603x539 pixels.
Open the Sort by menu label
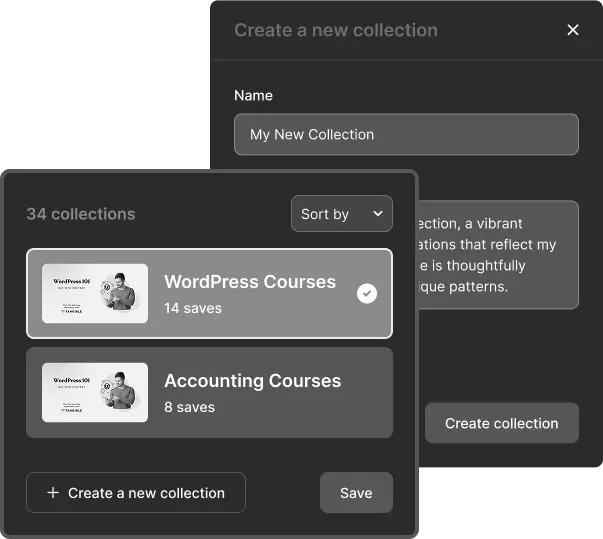coord(325,214)
